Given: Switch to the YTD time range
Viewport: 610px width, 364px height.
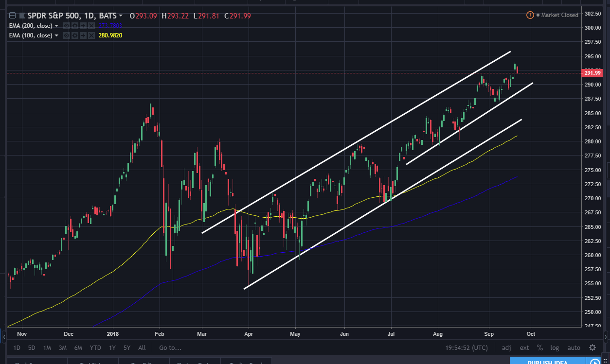Looking at the screenshot, I should tap(95, 347).
